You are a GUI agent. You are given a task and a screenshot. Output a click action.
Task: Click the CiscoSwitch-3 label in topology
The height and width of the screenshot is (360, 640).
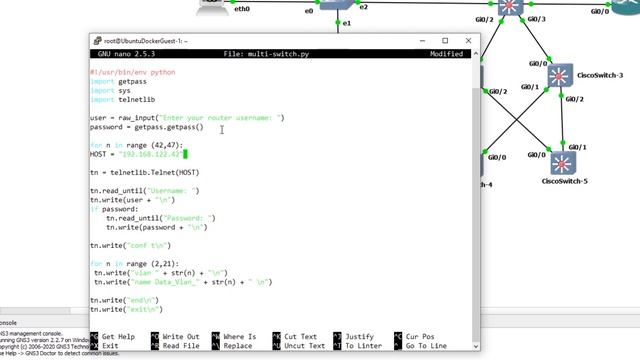click(600, 76)
